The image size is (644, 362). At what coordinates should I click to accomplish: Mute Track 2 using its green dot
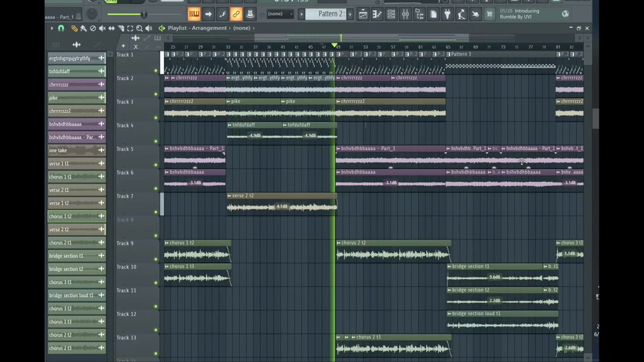(x=156, y=94)
